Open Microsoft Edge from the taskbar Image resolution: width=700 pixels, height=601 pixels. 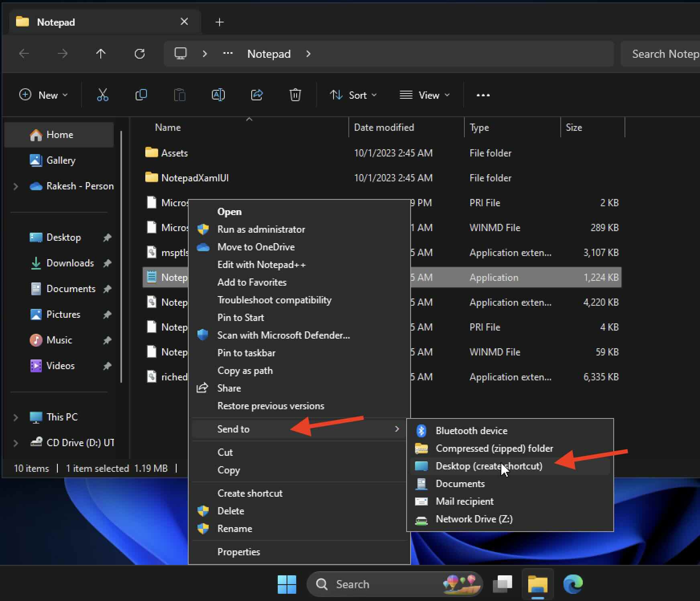573,584
